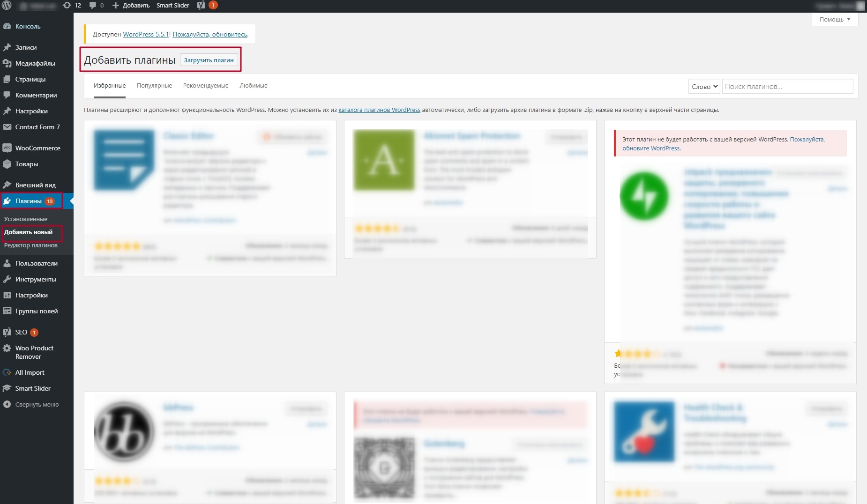
Task: Open WordPress 5.5.1 version link
Action: point(146,34)
